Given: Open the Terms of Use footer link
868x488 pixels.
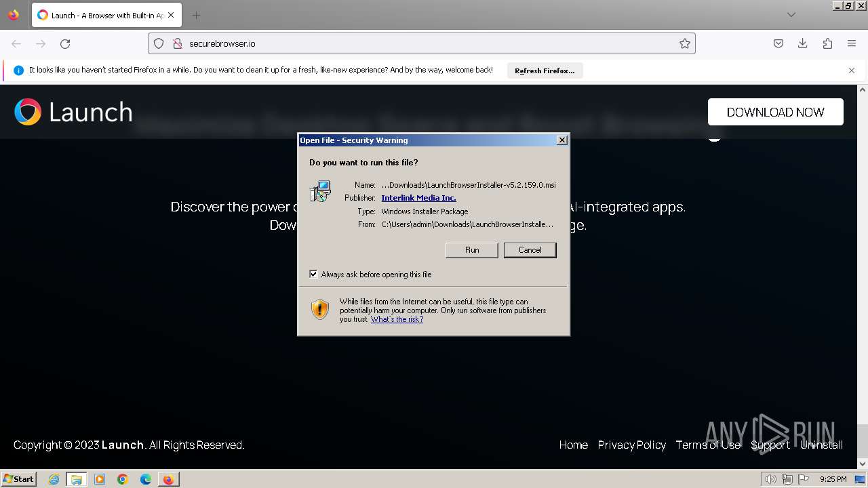Looking at the screenshot, I should pyautogui.click(x=708, y=445).
